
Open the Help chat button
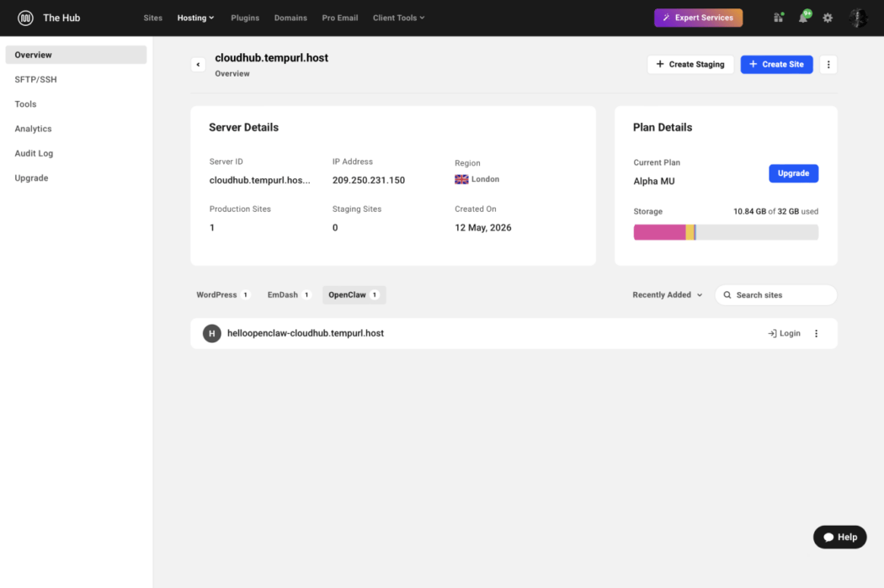(839, 538)
